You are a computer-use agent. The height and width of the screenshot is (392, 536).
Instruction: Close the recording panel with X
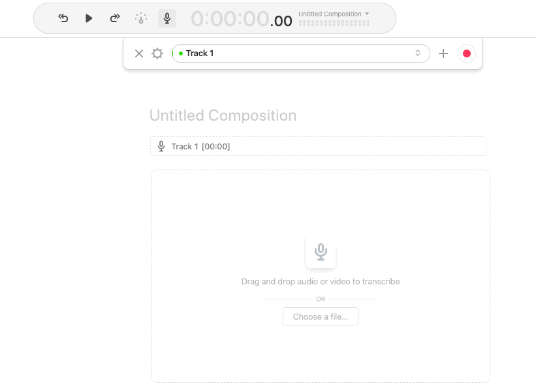pos(139,53)
